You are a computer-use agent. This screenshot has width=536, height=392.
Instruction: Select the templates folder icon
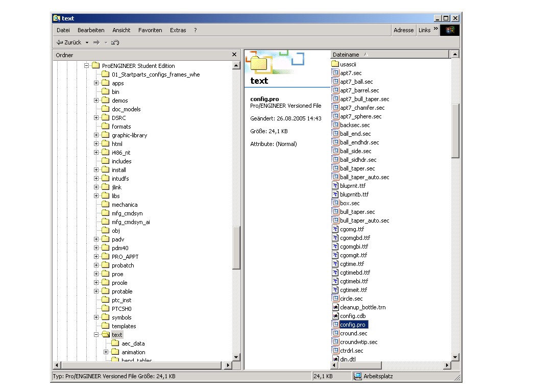point(106,326)
